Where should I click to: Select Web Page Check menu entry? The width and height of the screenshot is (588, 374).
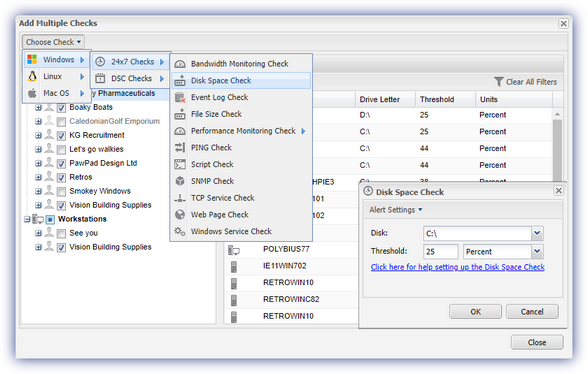tap(241, 215)
